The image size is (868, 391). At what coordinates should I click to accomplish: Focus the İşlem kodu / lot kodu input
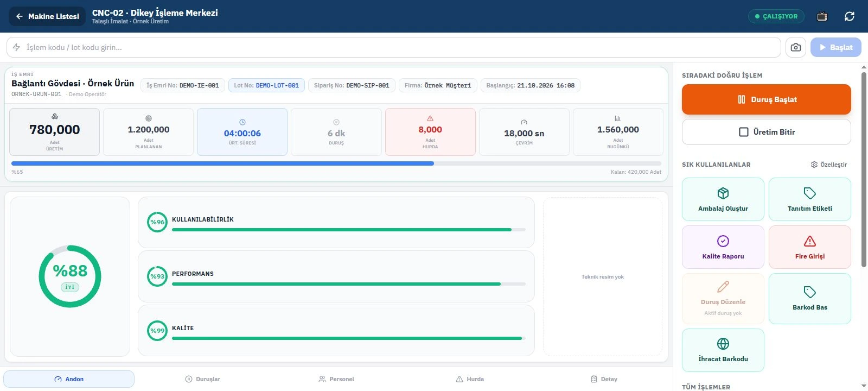pyautogui.click(x=394, y=47)
